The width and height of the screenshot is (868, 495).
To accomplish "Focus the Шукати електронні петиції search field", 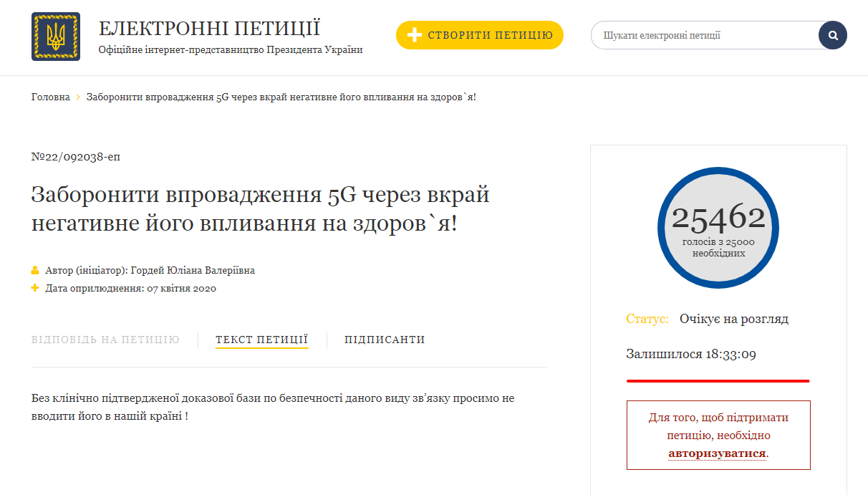I will click(x=705, y=35).
